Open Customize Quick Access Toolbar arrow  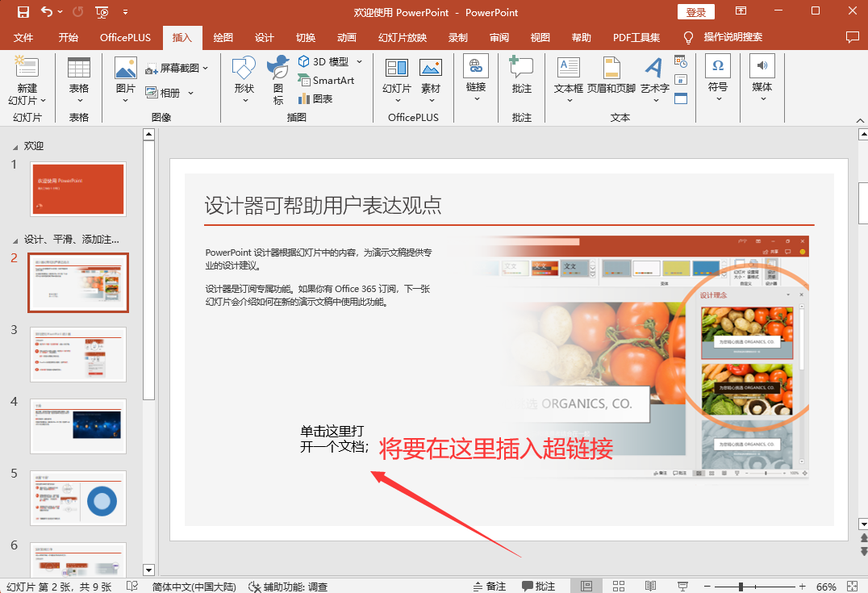click(x=126, y=11)
